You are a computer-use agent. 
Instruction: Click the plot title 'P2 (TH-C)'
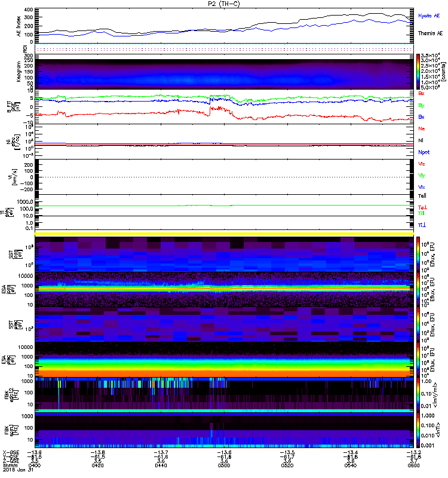click(x=224, y=4)
